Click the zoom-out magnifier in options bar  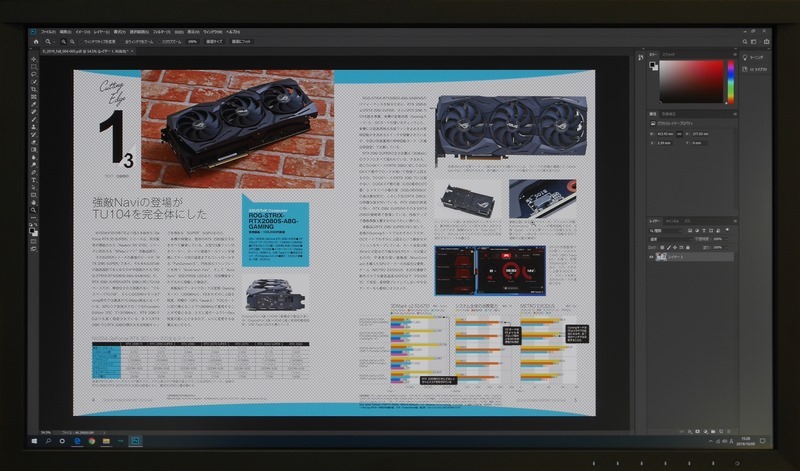point(72,42)
